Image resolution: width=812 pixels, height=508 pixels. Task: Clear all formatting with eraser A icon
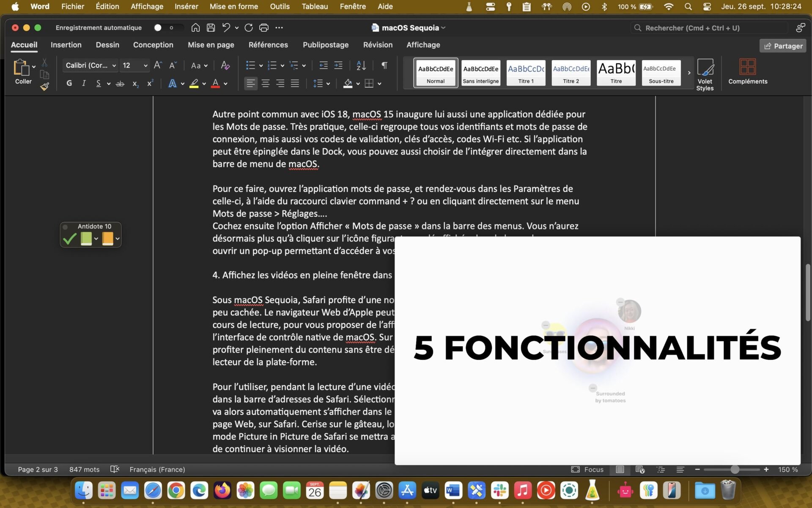coord(225,65)
